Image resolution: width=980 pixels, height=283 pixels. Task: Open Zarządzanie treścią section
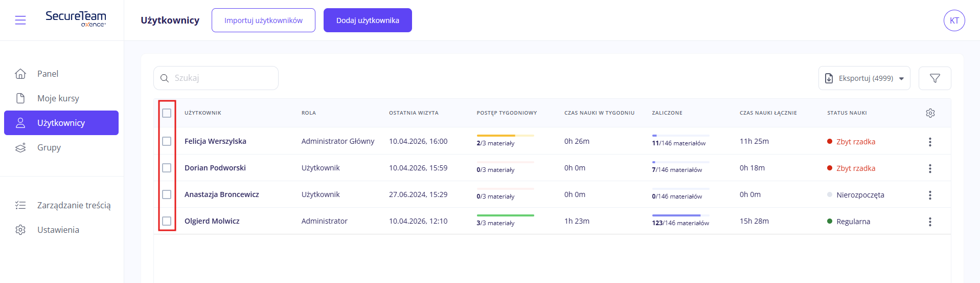74,205
